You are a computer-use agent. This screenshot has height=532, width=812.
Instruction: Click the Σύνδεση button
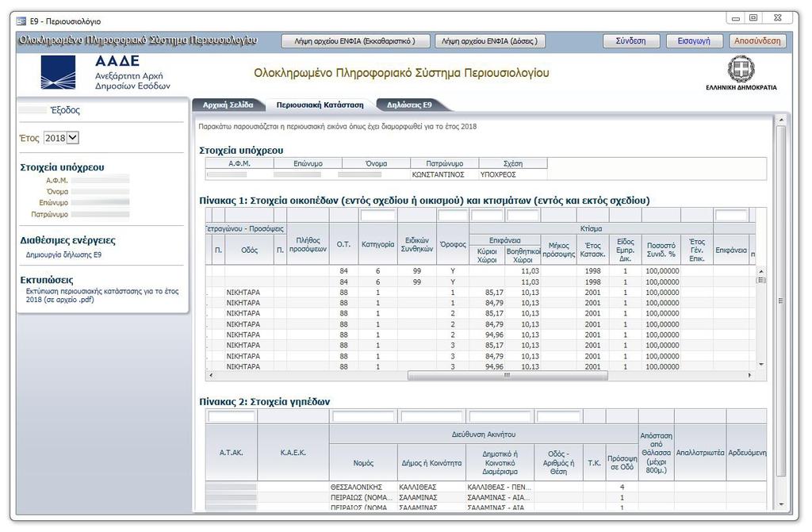point(630,41)
